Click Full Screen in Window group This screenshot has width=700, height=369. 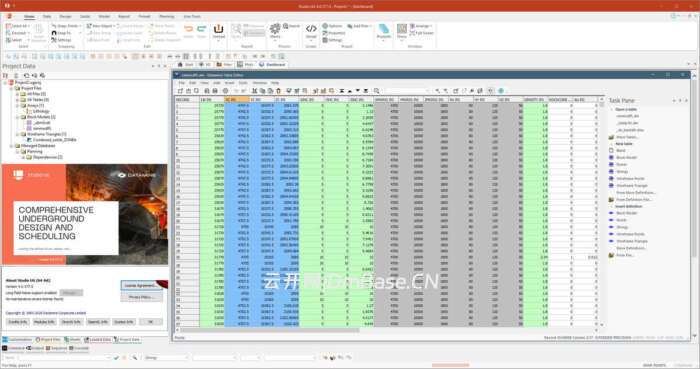pyautogui.click(x=422, y=33)
